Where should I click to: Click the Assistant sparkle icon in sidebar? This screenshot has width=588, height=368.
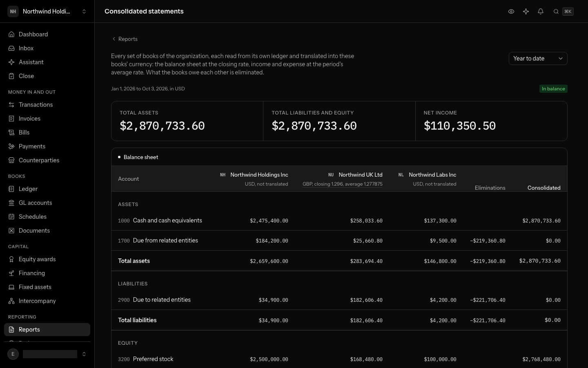click(x=11, y=62)
